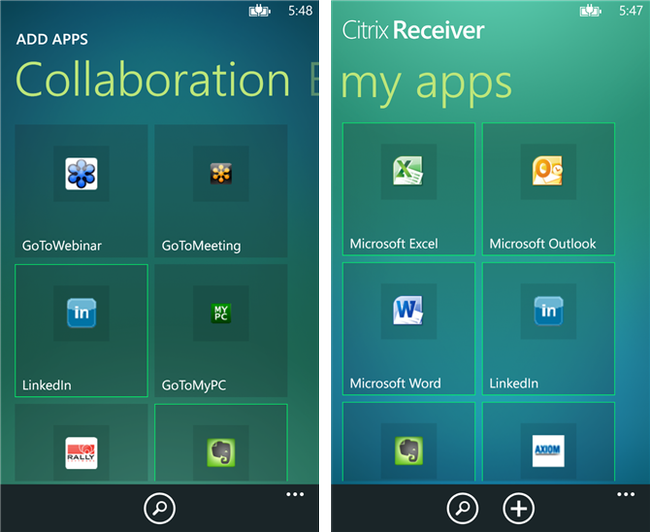Tap the plus add-app button

point(519,508)
